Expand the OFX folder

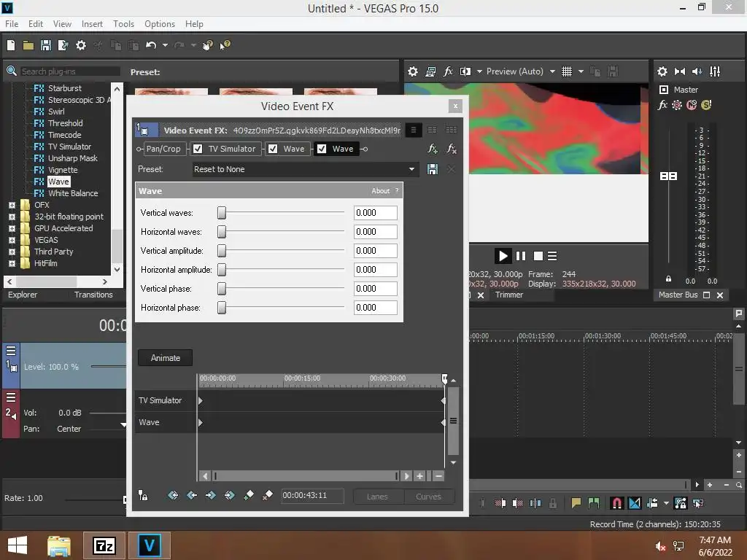pyautogui.click(x=12, y=205)
